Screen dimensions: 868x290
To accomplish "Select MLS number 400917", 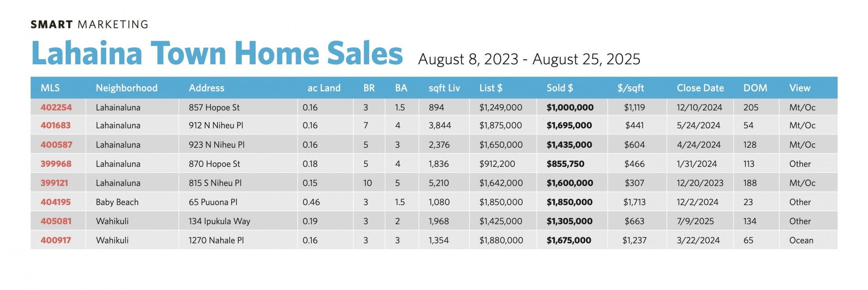I will (56, 240).
